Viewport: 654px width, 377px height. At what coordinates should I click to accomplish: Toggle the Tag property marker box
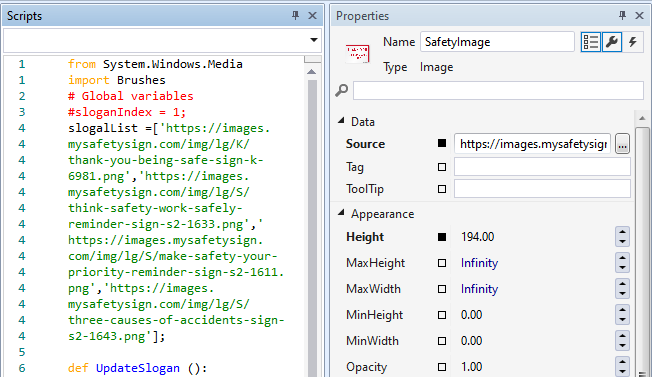pyautogui.click(x=442, y=167)
